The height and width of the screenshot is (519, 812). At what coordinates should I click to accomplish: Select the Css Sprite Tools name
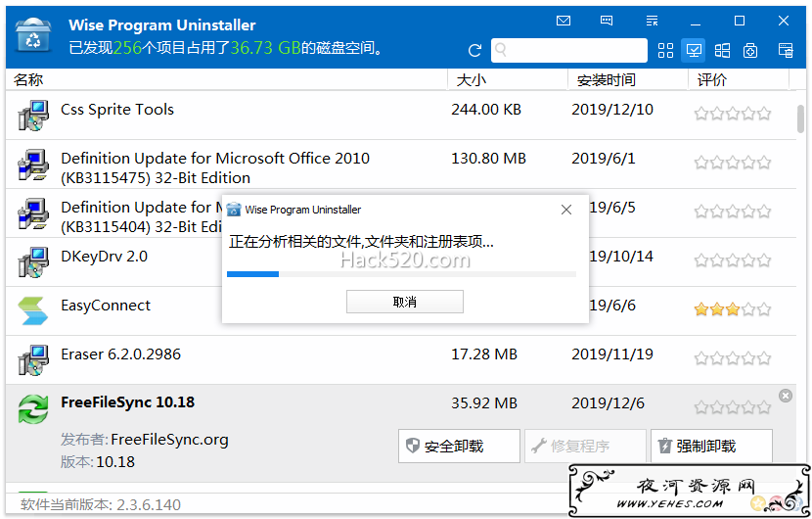(117, 110)
